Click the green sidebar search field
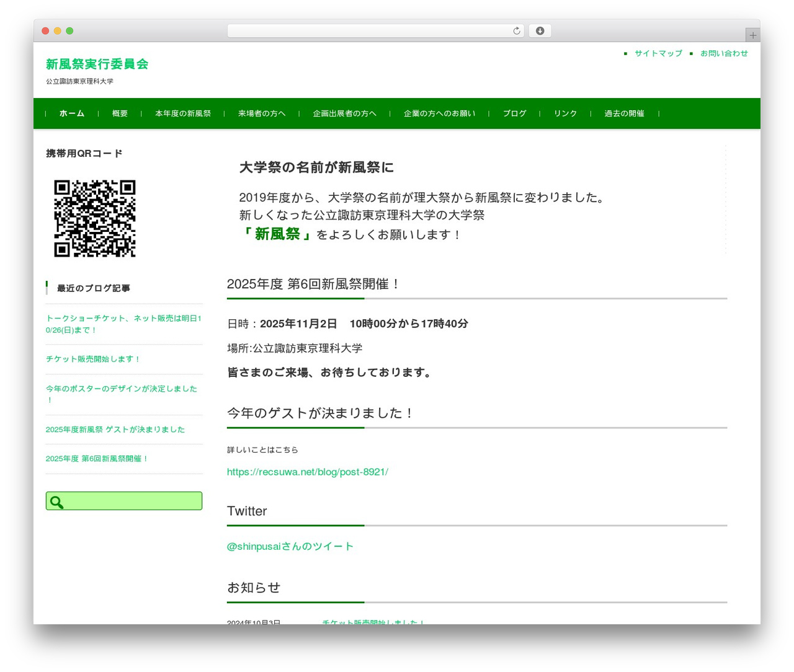Viewport: 794px width, 672px height. [124, 501]
